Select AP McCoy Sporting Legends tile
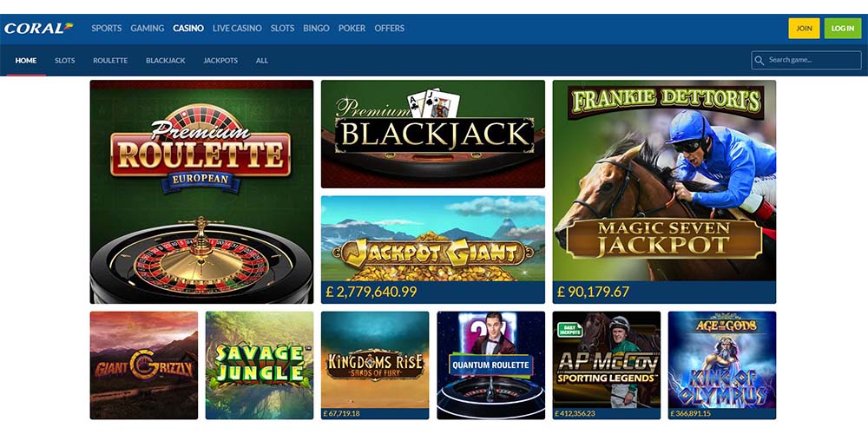Image resolution: width=868 pixels, height=434 pixels. [606, 365]
